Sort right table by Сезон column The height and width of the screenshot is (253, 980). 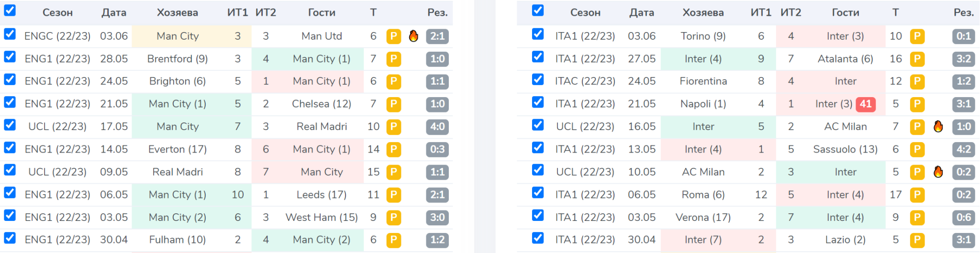coord(585,13)
